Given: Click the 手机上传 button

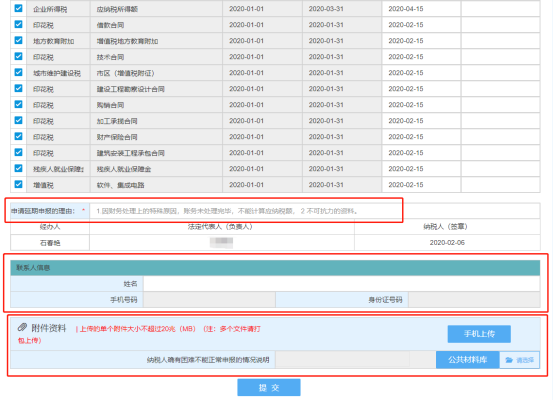Looking at the screenshot, I should tap(479, 334).
